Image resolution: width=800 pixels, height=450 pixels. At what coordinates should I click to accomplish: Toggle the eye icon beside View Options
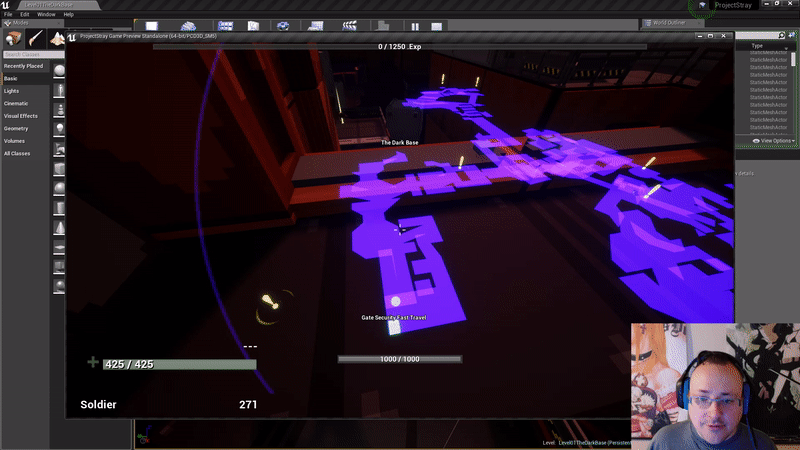(x=756, y=141)
